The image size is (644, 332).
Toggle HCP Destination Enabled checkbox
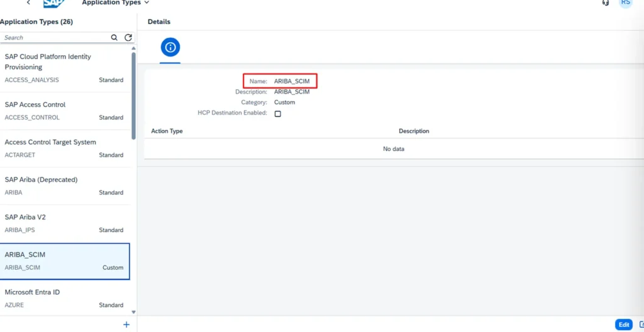tap(277, 114)
